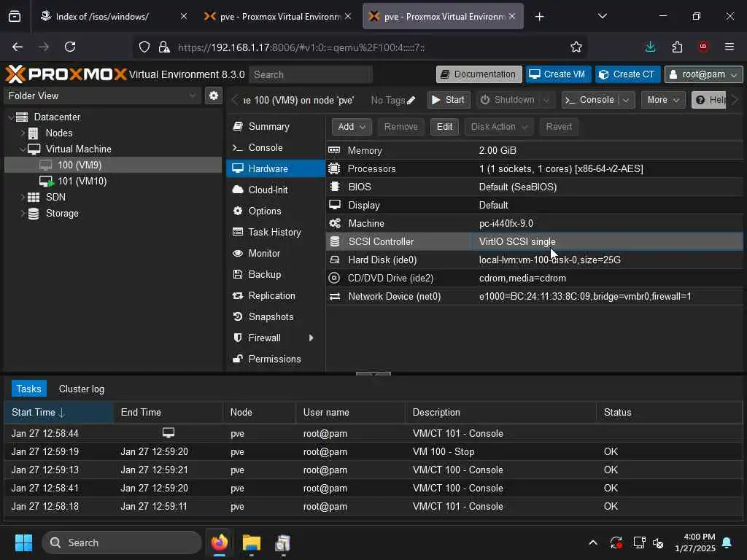
Task: Click the muted volume tray icon
Action: 658,542
